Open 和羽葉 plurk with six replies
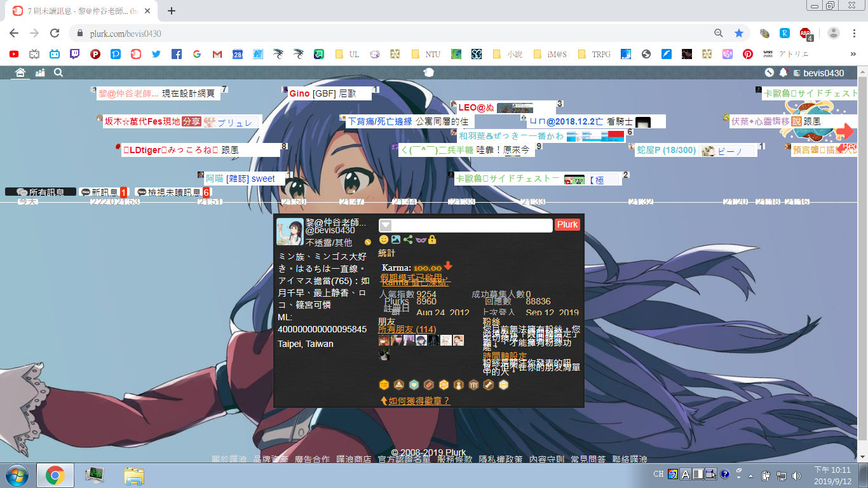The height and width of the screenshot is (488, 868). click(541, 136)
